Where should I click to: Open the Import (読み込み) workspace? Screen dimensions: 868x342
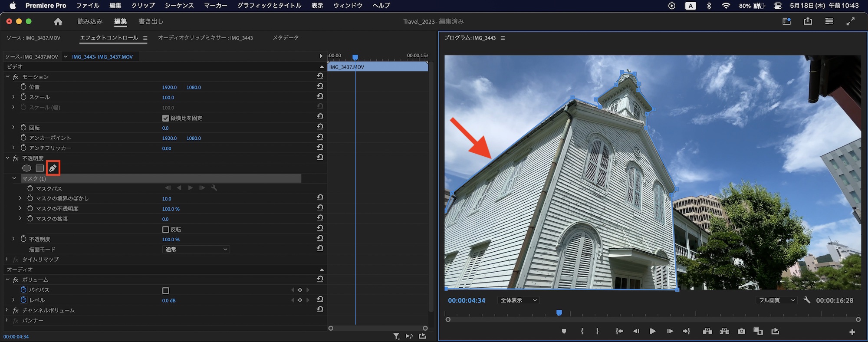(90, 21)
